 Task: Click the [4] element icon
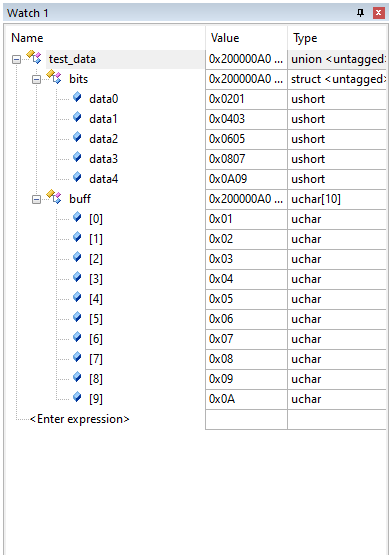pos(77,297)
